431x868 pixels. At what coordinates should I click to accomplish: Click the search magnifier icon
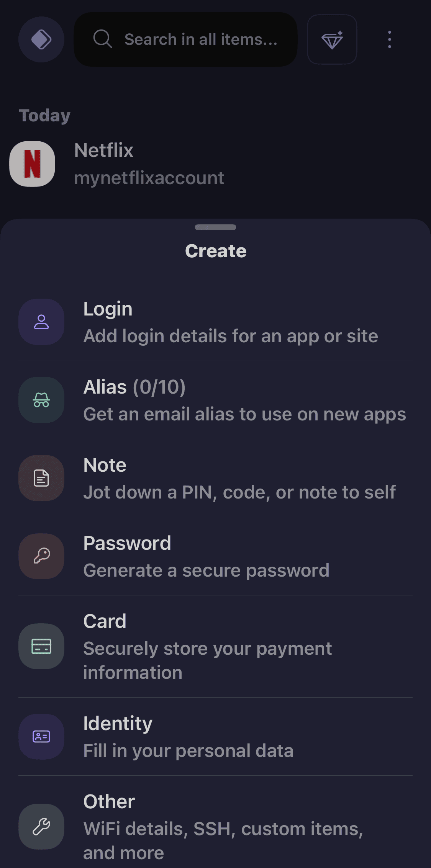(103, 39)
